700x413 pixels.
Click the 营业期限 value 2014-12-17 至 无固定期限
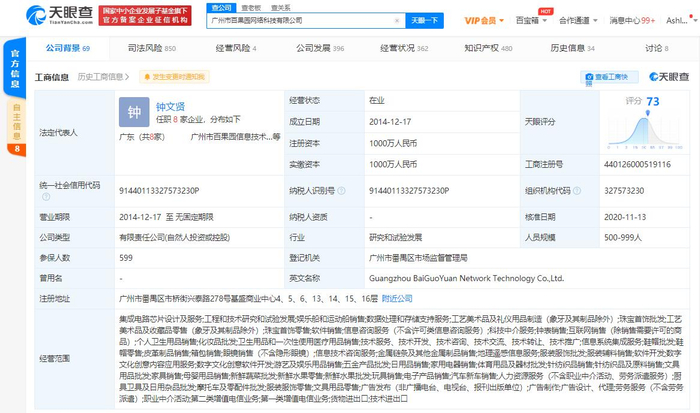pos(166,217)
